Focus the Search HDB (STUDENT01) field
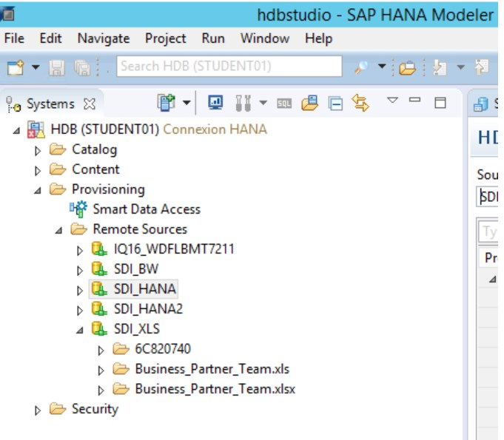 (x=229, y=66)
